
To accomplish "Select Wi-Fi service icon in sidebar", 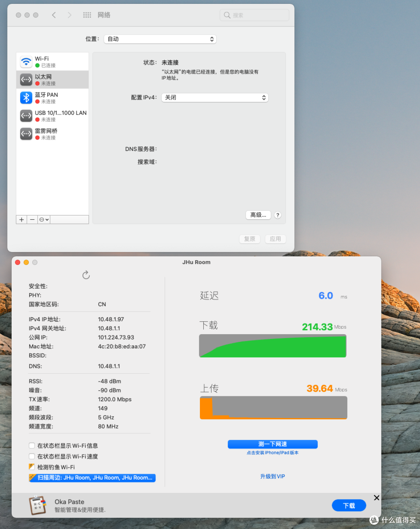I will pyautogui.click(x=26, y=61).
